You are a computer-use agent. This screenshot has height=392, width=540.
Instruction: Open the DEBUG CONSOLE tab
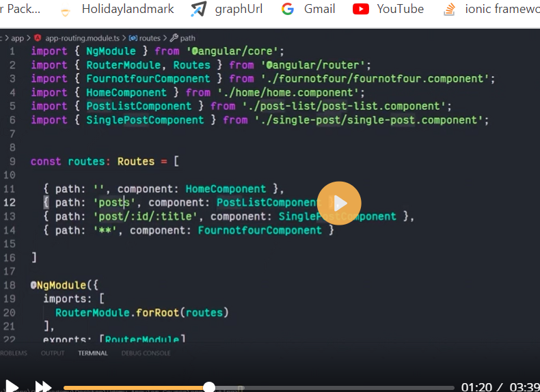[146, 353]
